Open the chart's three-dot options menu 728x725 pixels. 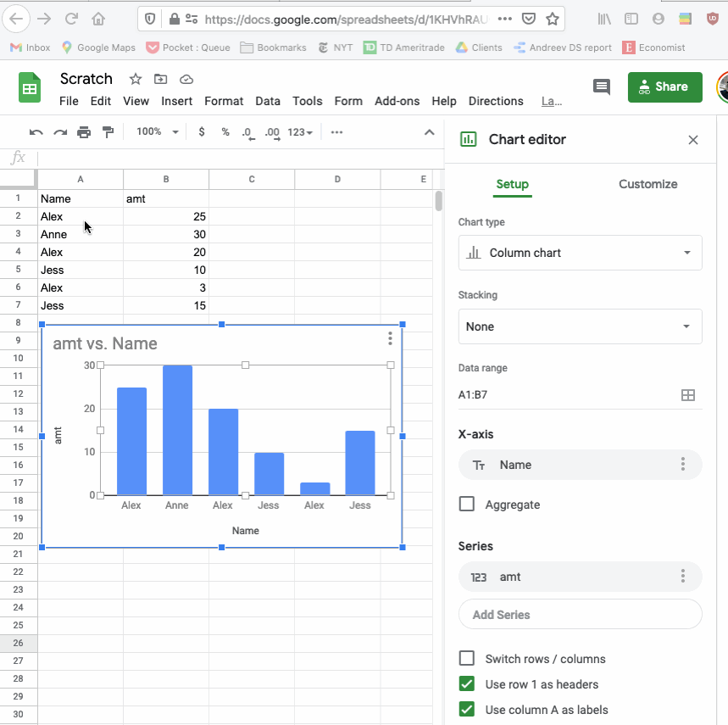(389, 337)
